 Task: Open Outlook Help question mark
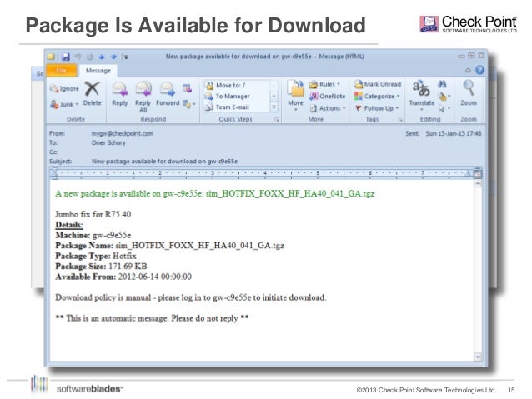(x=479, y=70)
